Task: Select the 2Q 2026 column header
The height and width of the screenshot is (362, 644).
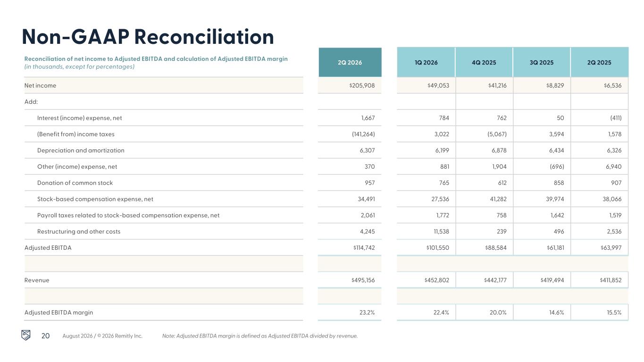Action: pyautogui.click(x=350, y=62)
